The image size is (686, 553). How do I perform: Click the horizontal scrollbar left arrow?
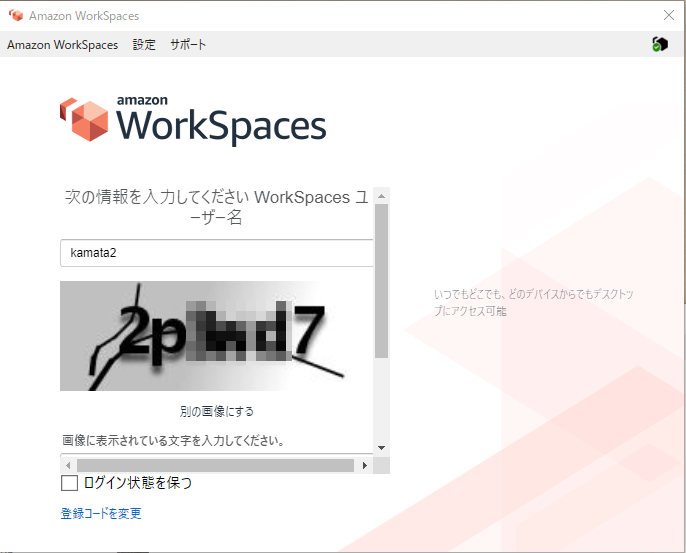[x=68, y=466]
